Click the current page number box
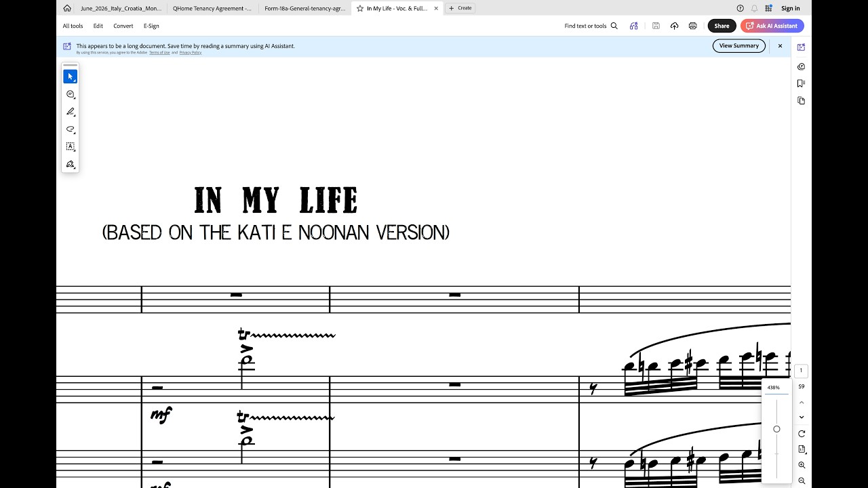This screenshot has height=488, width=868. pos(801,371)
